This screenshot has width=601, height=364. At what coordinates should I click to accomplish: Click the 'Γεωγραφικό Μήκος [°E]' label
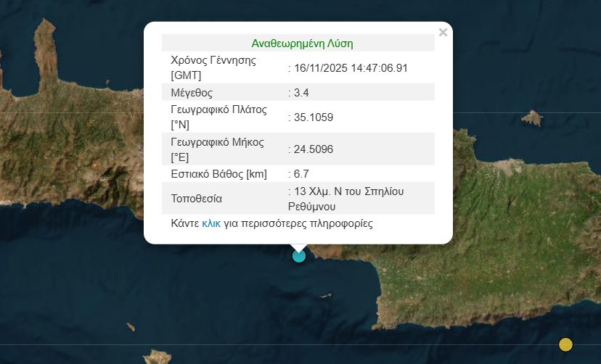[x=217, y=149]
